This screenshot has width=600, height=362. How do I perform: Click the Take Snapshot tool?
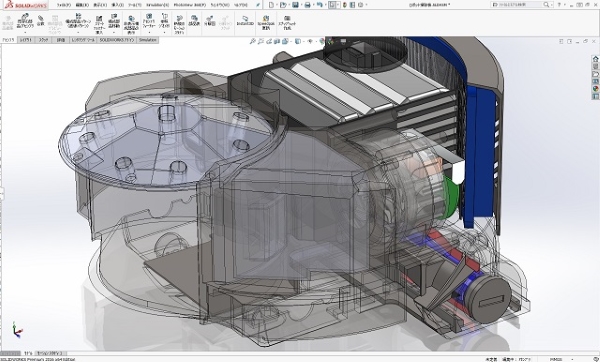pos(287,22)
